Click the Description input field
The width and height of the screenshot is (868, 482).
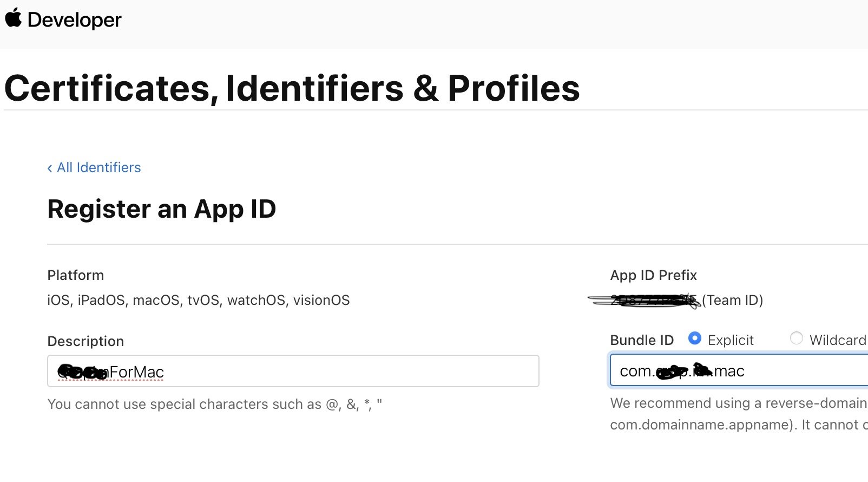click(x=293, y=371)
